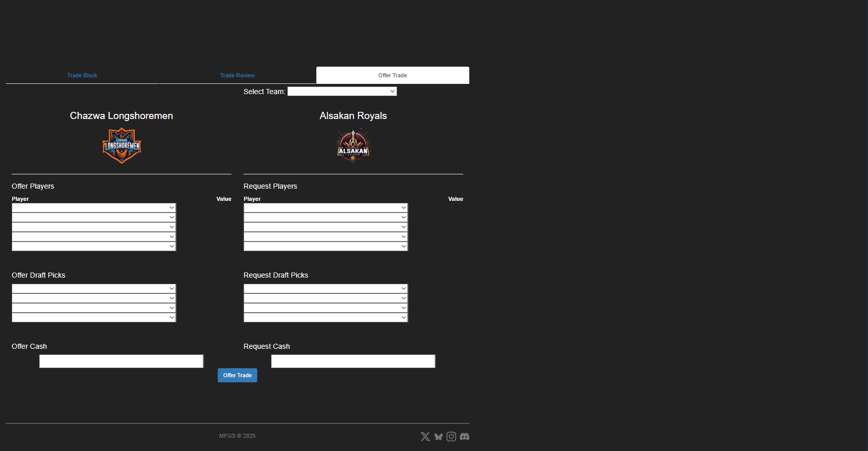This screenshot has width=868, height=451.
Task: Expand the first Request Draft Picks dropdown
Action: [x=325, y=289]
